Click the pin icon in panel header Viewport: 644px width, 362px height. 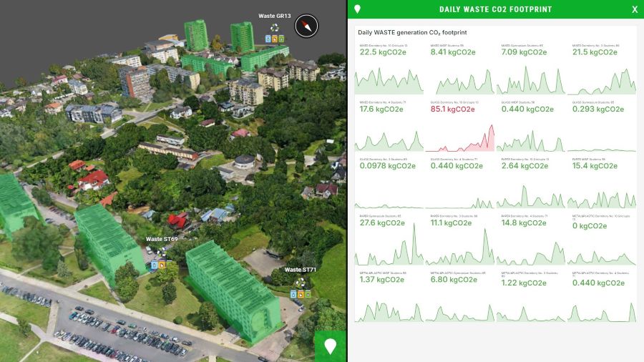[x=357, y=9]
